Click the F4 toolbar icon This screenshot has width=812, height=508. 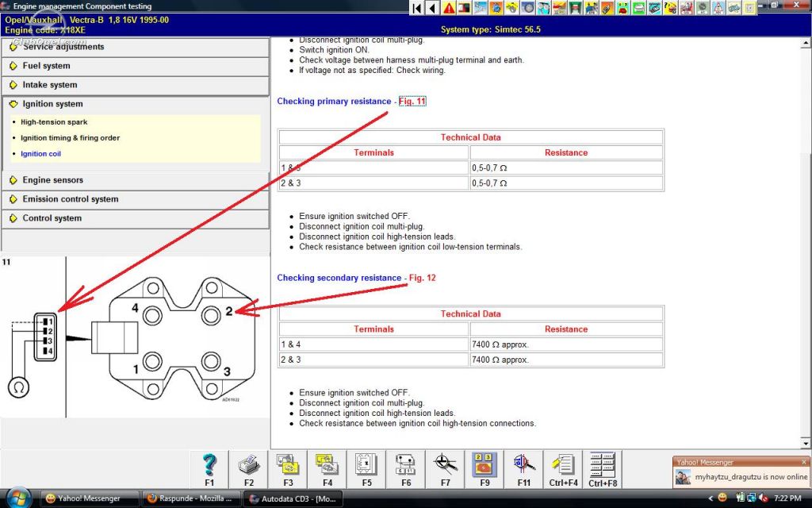click(327, 469)
